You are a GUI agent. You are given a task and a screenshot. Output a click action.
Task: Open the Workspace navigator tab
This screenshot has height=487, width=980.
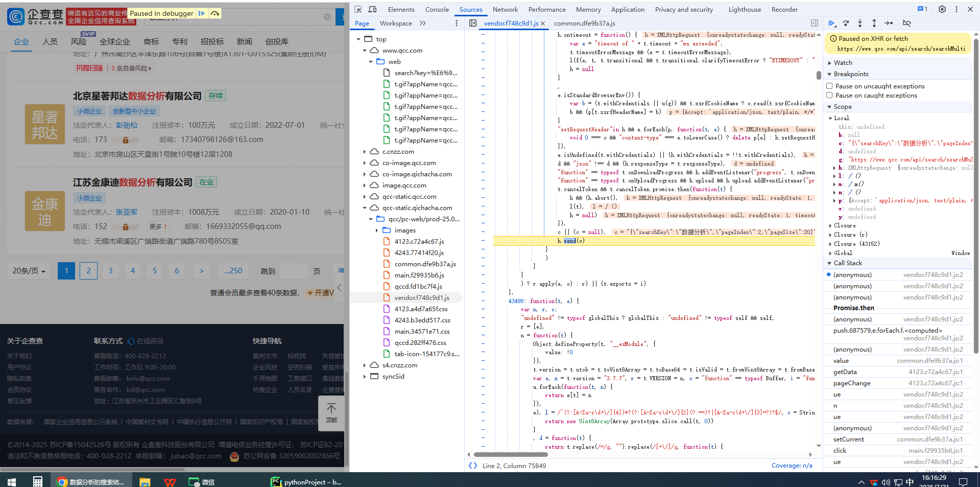click(x=396, y=23)
